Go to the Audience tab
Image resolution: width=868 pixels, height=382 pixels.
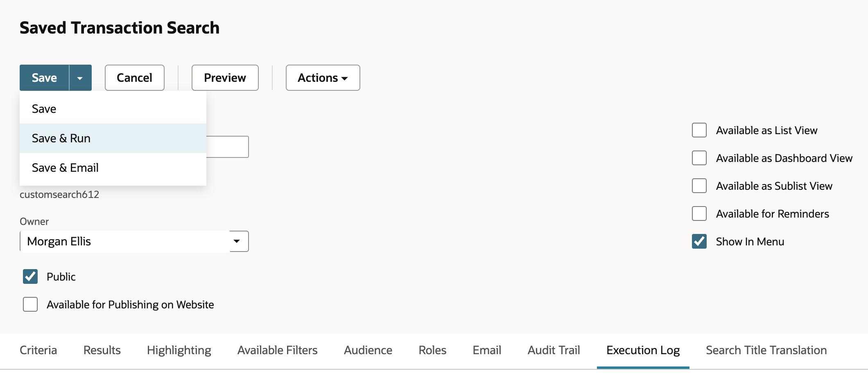coord(368,350)
